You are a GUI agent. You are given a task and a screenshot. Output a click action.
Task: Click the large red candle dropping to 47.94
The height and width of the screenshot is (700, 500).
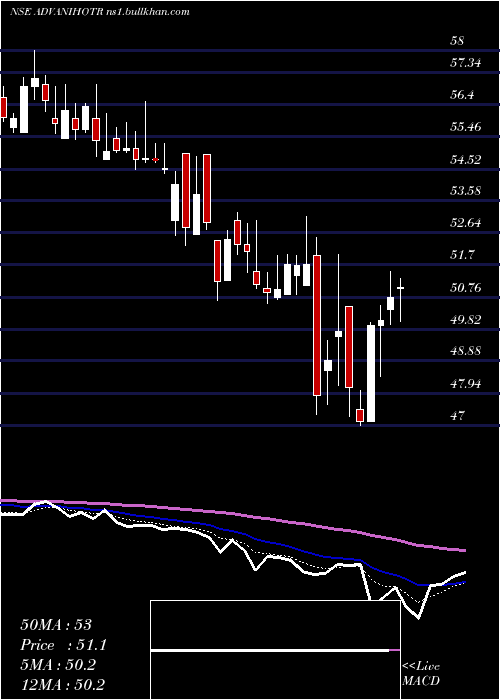[317, 325]
